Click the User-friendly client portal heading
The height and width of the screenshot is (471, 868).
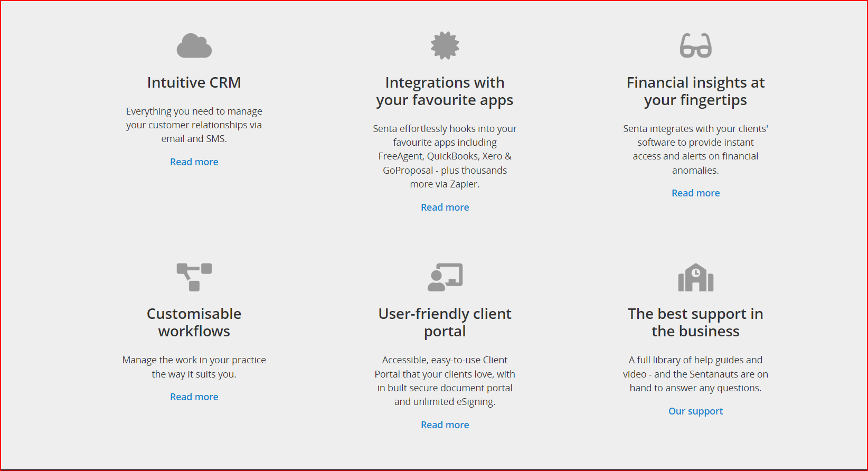pyautogui.click(x=445, y=323)
